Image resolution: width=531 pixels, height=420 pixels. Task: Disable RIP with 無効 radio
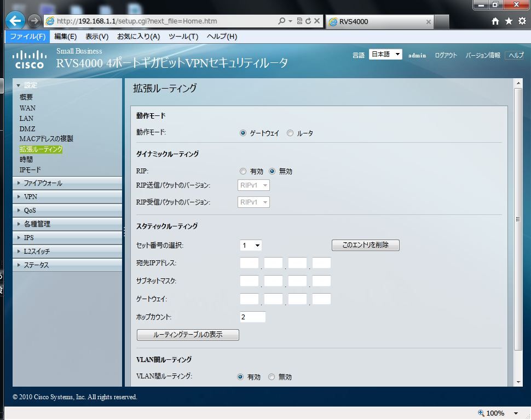[272, 171]
